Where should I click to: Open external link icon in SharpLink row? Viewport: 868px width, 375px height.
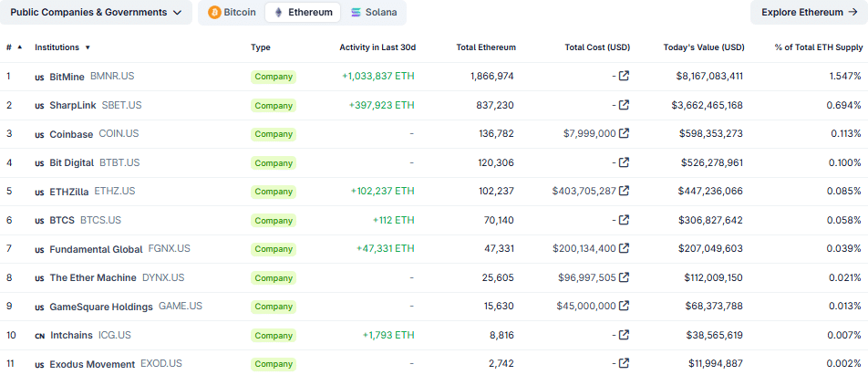tap(624, 105)
